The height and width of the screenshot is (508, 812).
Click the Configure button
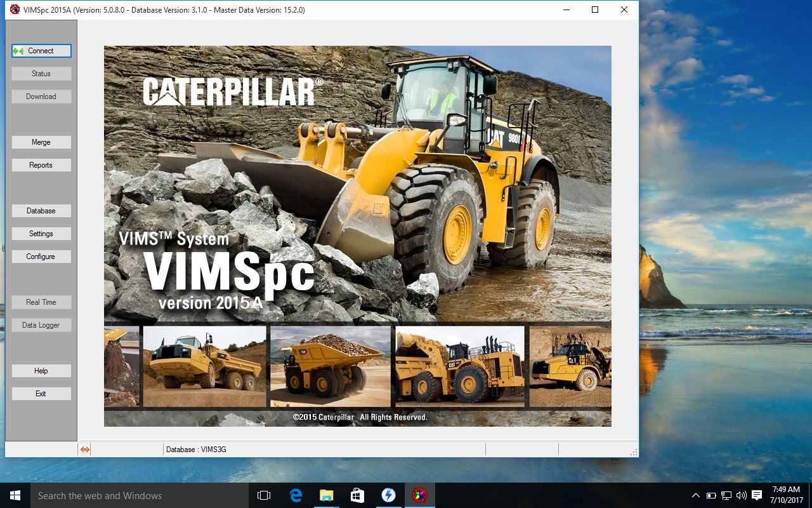41,257
